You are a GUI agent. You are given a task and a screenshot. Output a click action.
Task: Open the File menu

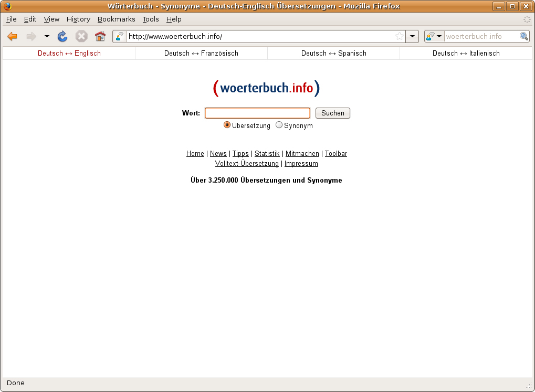tap(11, 19)
